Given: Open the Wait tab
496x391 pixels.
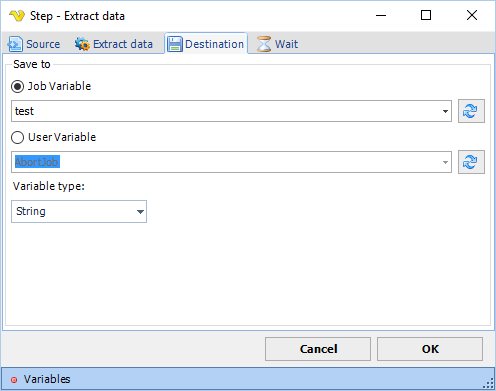Looking at the screenshot, I should 277,44.
